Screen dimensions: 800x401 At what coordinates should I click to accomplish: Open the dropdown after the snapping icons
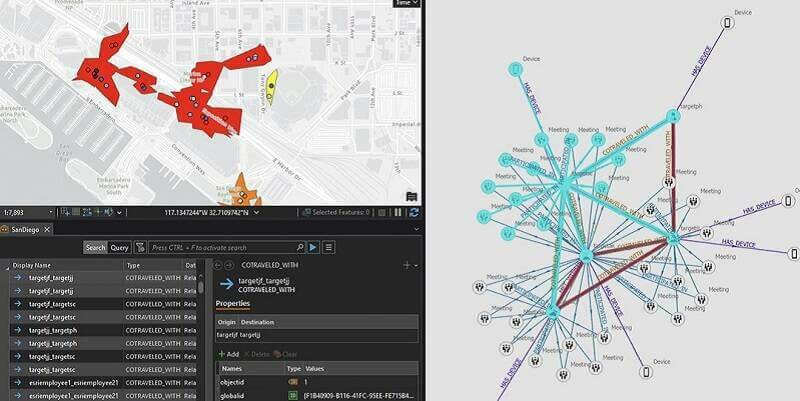pyautogui.click(x=119, y=212)
